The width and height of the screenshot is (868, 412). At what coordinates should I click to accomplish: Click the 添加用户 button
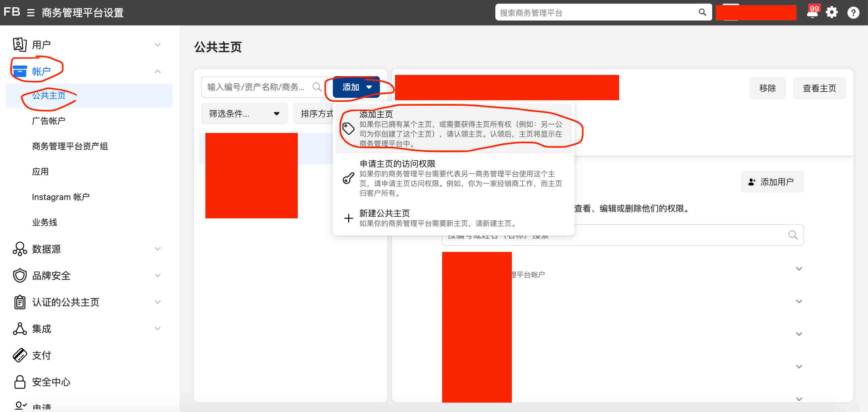point(772,182)
